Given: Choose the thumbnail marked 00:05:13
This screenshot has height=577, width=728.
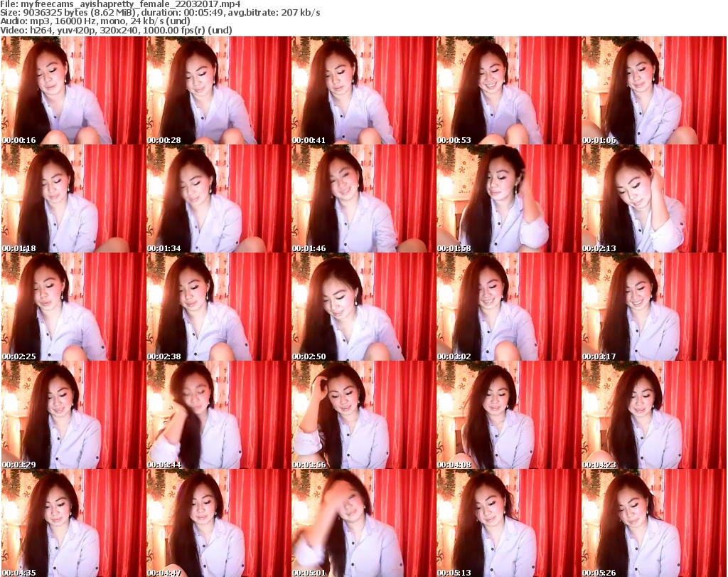Looking at the screenshot, I should 509,524.
